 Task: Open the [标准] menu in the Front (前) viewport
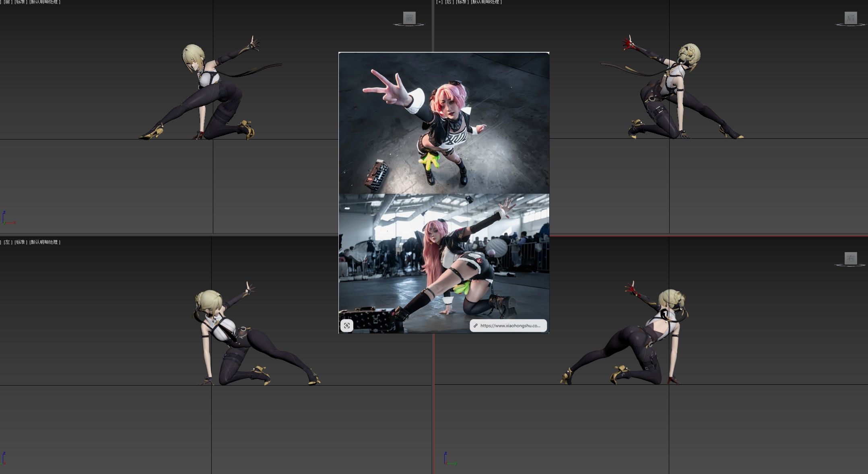coord(21,2)
